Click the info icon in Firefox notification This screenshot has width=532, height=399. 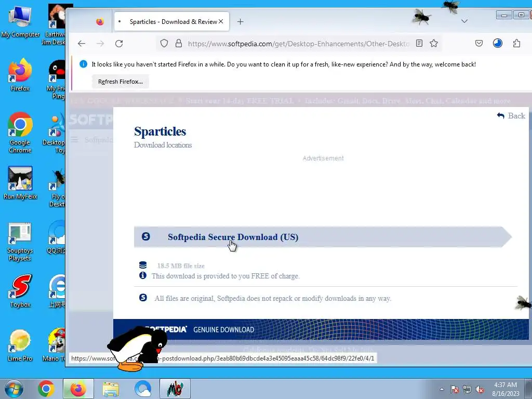[83, 64]
